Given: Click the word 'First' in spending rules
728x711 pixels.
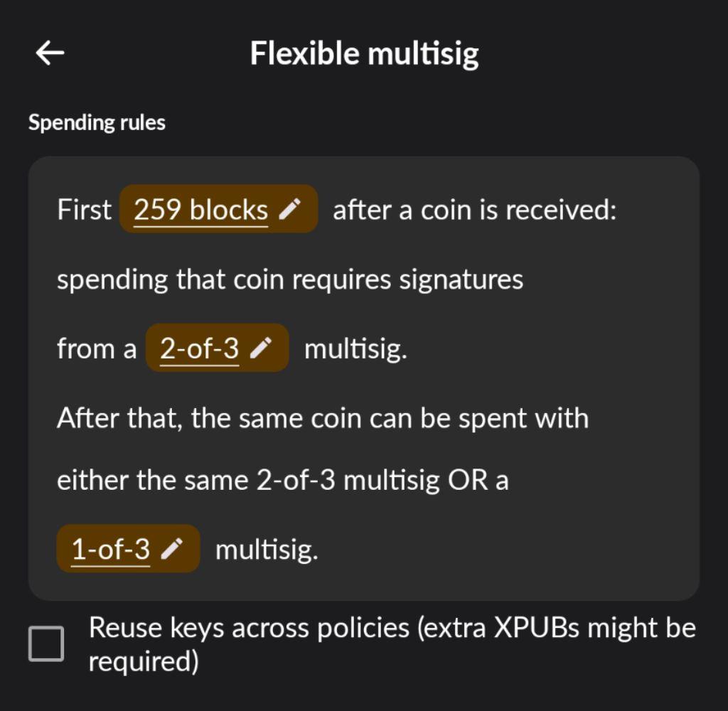Looking at the screenshot, I should click(84, 210).
